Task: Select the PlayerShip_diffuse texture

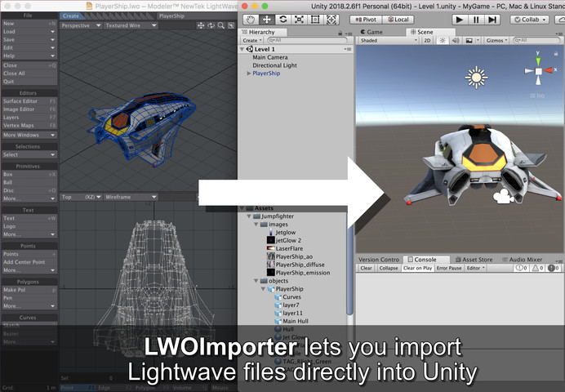Action: [300, 265]
